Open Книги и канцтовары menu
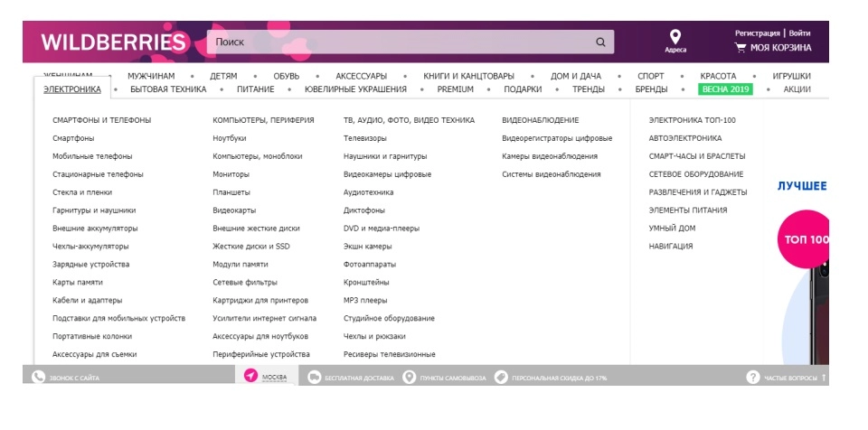Image resolution: width=868 pixels, height=430 pixels. 469,77
